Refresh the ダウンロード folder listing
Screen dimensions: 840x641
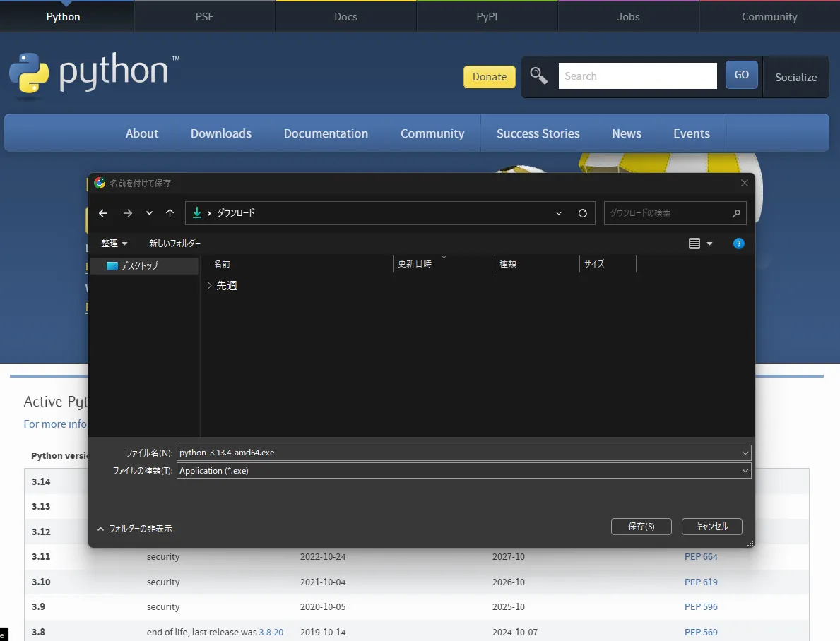(x=583, y=213)
